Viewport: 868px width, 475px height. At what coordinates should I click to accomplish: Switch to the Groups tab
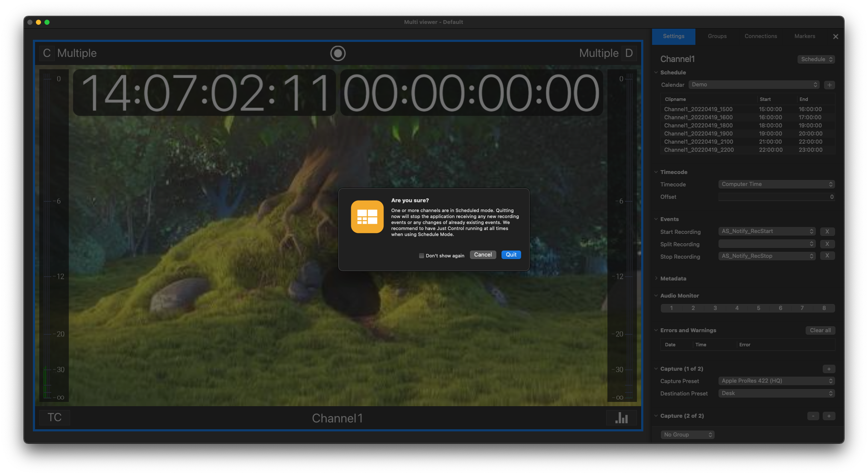tap(717, 36)
